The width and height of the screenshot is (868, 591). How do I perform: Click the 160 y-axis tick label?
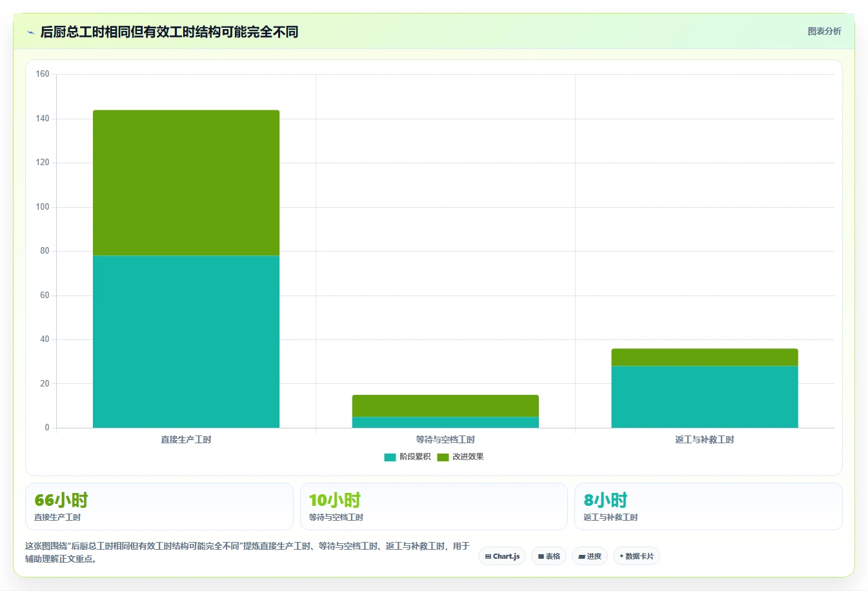click(x=43, y=74)
